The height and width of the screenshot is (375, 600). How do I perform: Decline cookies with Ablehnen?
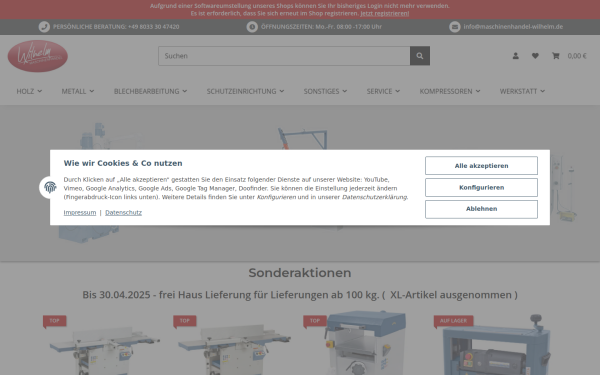point(481,209)
